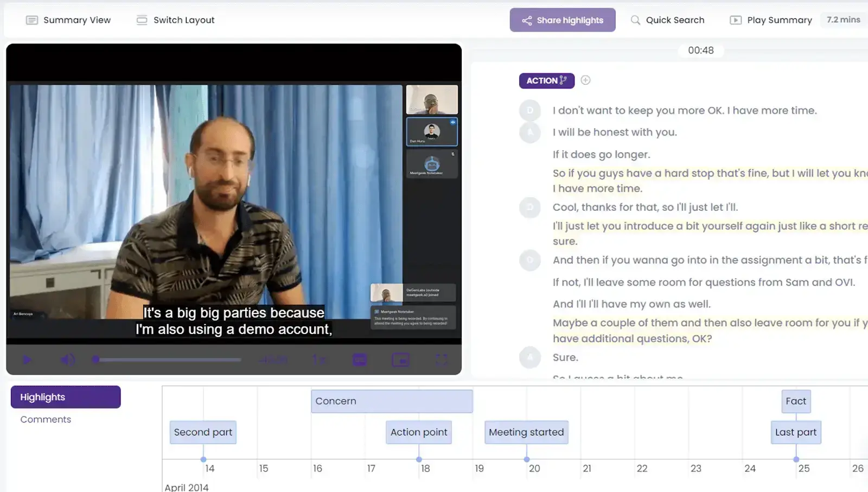The image size is (868, 492).
Task: Toggle picture-in-picture mode for the video
Action: 401,359
